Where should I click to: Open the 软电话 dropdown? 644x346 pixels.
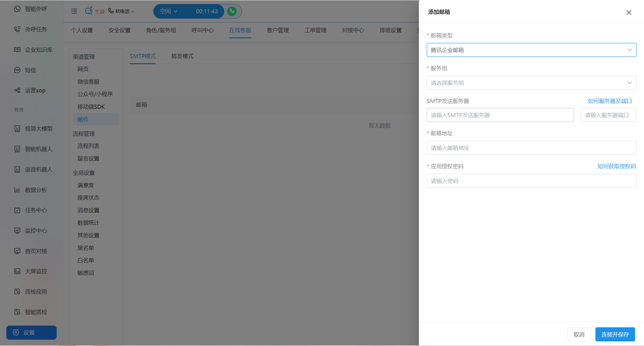(121, 11)
